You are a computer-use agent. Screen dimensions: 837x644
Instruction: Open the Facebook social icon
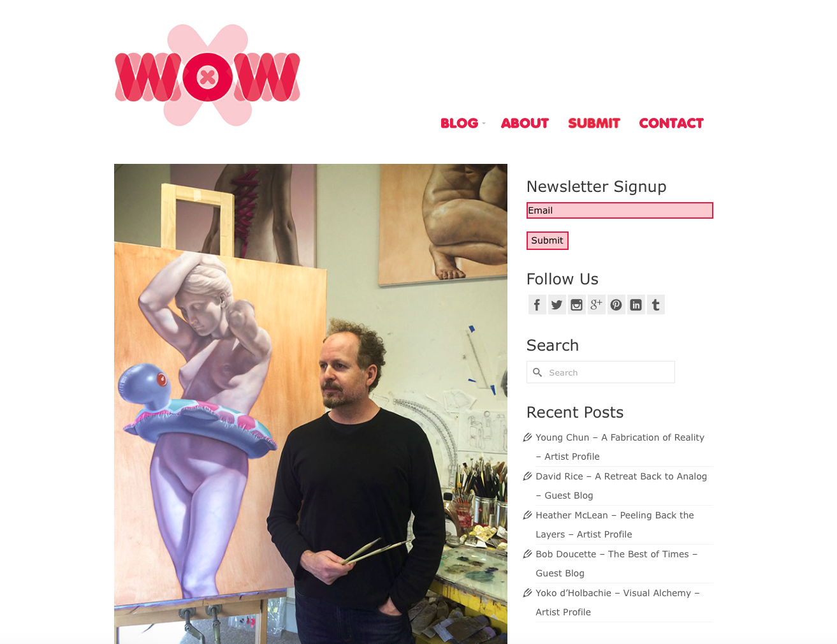coord(537,305)
